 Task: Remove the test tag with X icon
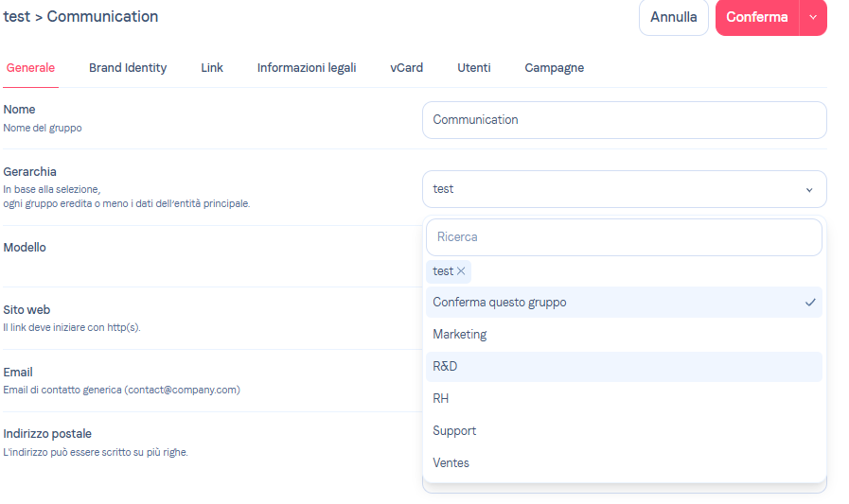tap(461, 271)
